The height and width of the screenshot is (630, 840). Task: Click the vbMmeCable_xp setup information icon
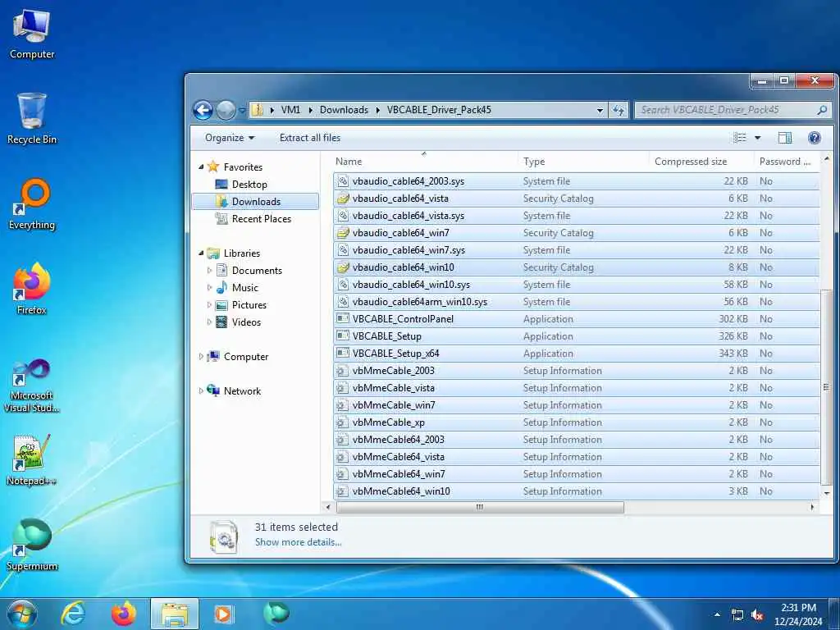340,422
